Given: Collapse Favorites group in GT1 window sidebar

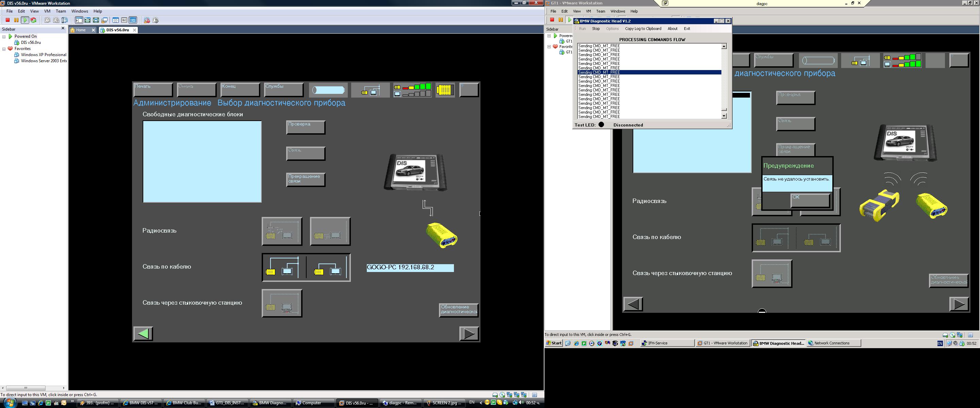Looking at the screenshot, I should click(549, 47).
